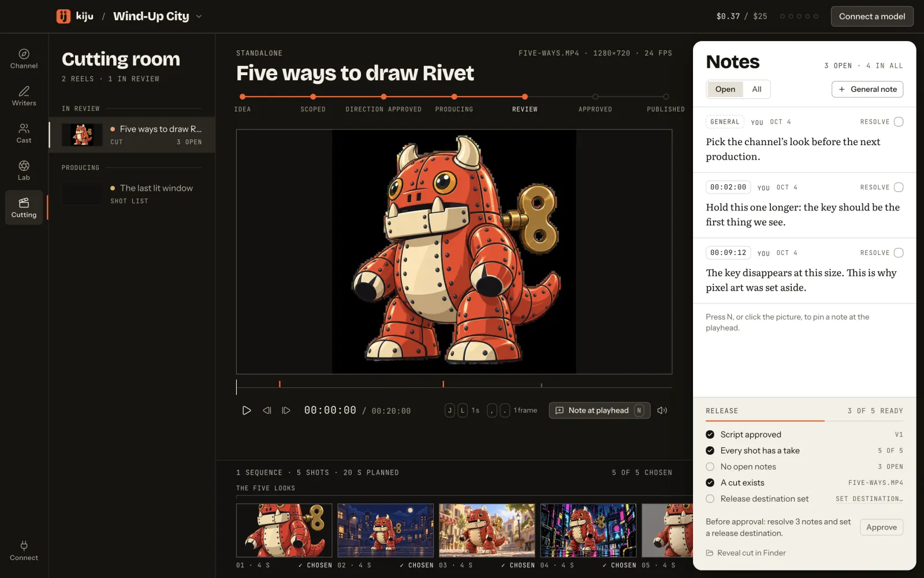The width and height of the screenshot is (924, 578).
Task: Click the first orange timeline note marker
Action: click(280, 384)
